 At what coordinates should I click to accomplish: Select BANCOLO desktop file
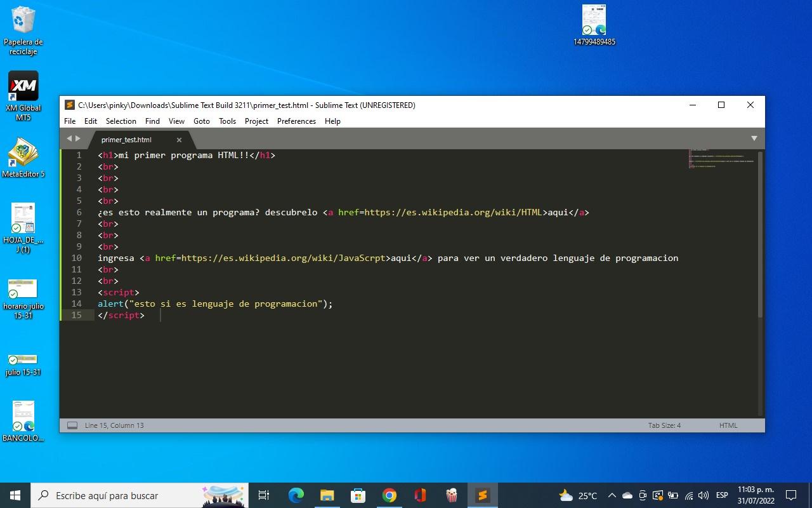23,421
